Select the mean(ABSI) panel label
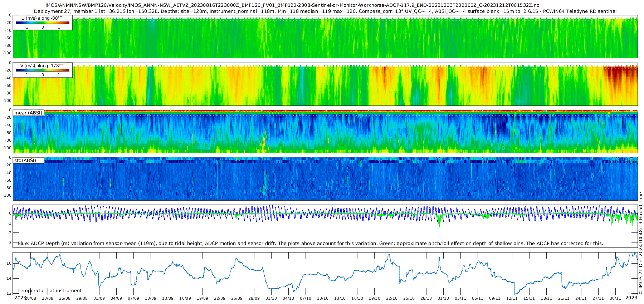This screenshot has width=644, height=304. (x=28, y=113)
